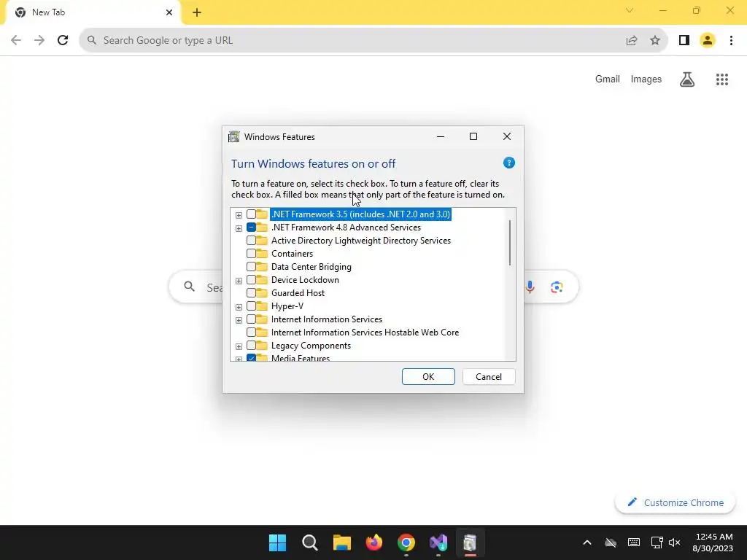Show hidden system tray icons
Image resolution: width=747 pixels, height=560 pixels.
pos(587,542)
